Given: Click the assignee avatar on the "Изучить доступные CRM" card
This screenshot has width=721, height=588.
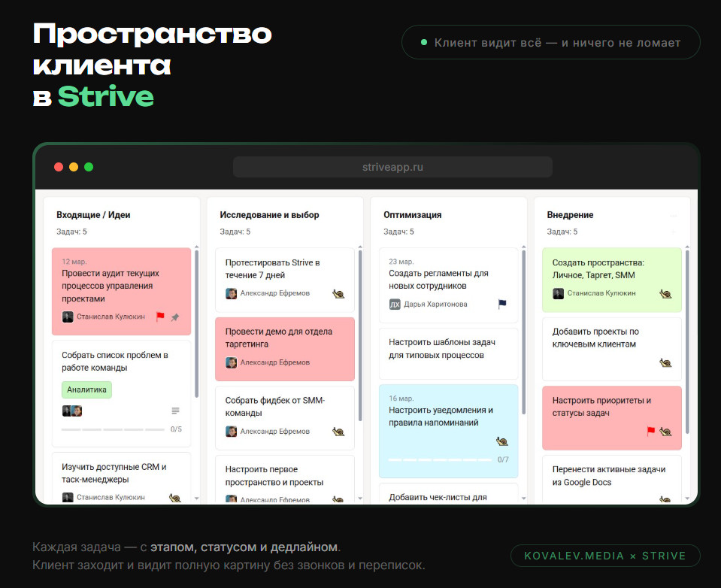Looking at the screenshot, I should tap(68, 498).
